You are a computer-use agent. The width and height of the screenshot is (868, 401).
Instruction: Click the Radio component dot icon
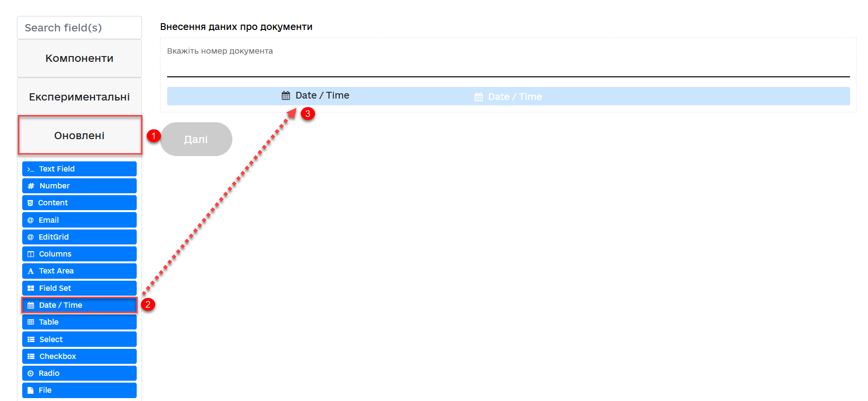click(30, 373)
